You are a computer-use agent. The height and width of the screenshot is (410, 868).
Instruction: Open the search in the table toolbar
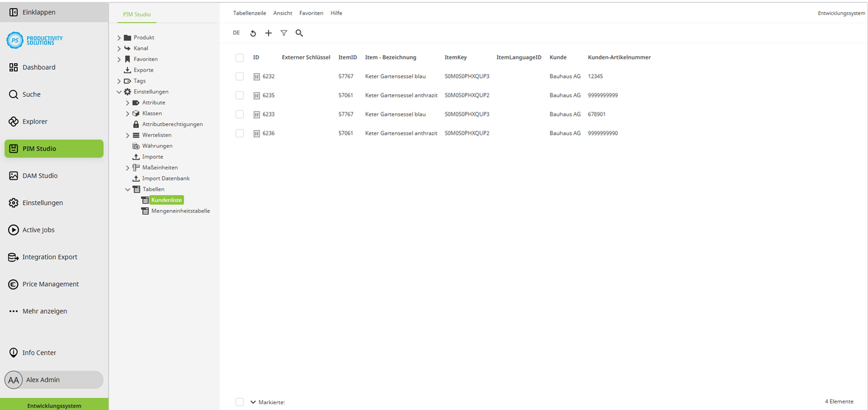299,33
